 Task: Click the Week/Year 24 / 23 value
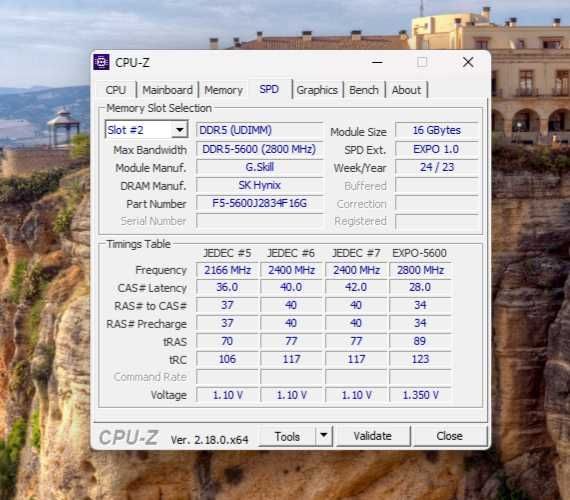pyautogui.click(x=437, y=167)
